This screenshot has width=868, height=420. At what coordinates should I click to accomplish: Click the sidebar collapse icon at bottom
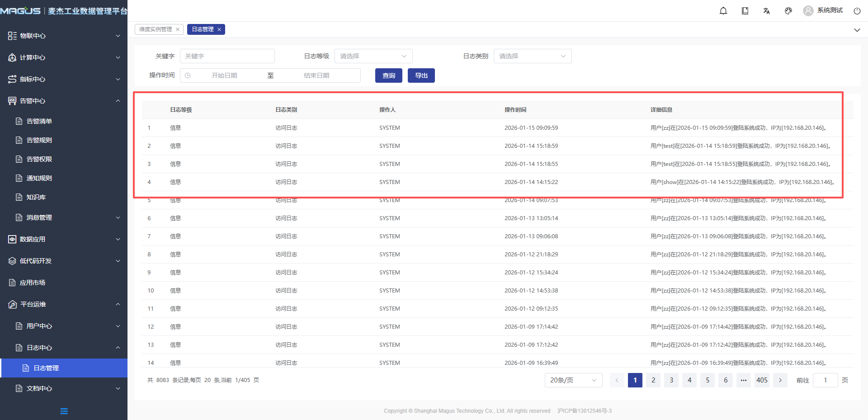tap(64, 411)
